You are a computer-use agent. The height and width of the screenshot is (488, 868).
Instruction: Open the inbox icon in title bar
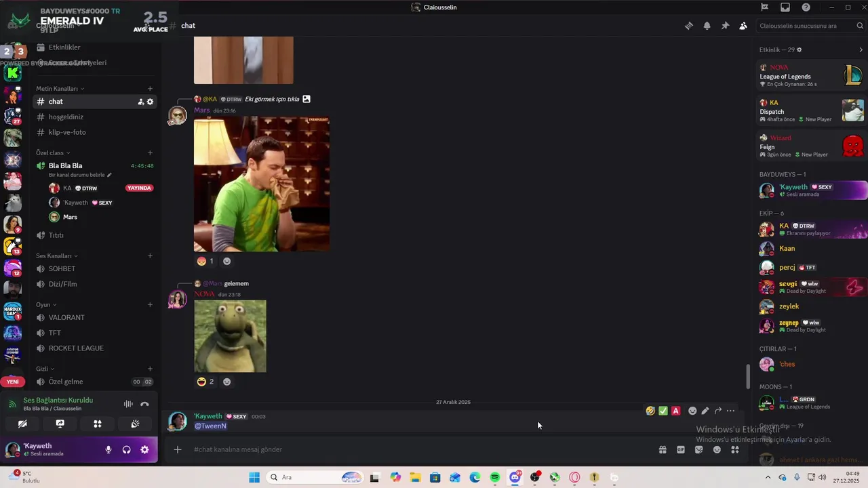[x=785, y=7]
